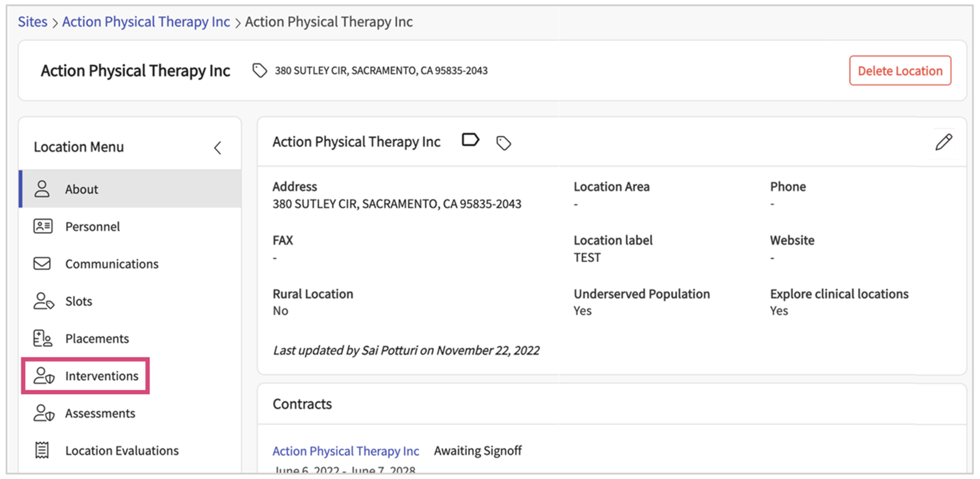
Task: Click the Assessments sidebar icon
Action: (44, 413)
